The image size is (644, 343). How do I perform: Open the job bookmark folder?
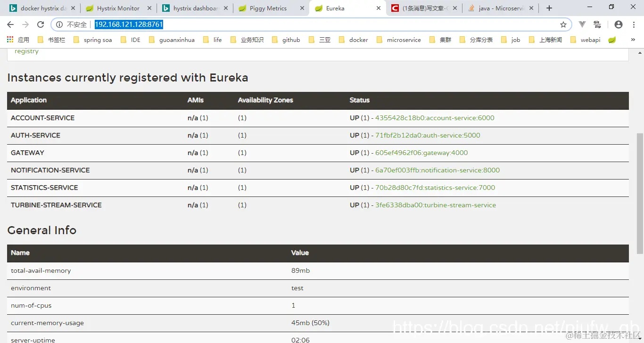511,40
